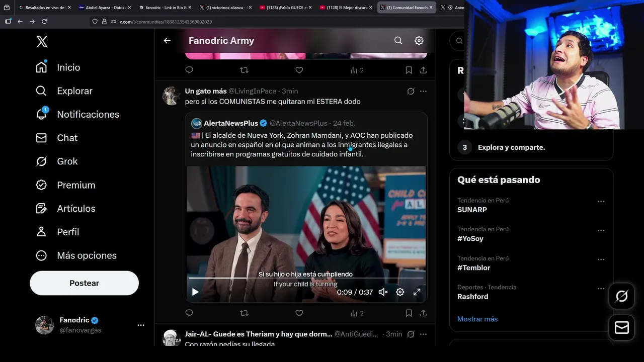The image size is (644, 362).
Task: Click browser back arrow
Action: (x=20, y=22)
